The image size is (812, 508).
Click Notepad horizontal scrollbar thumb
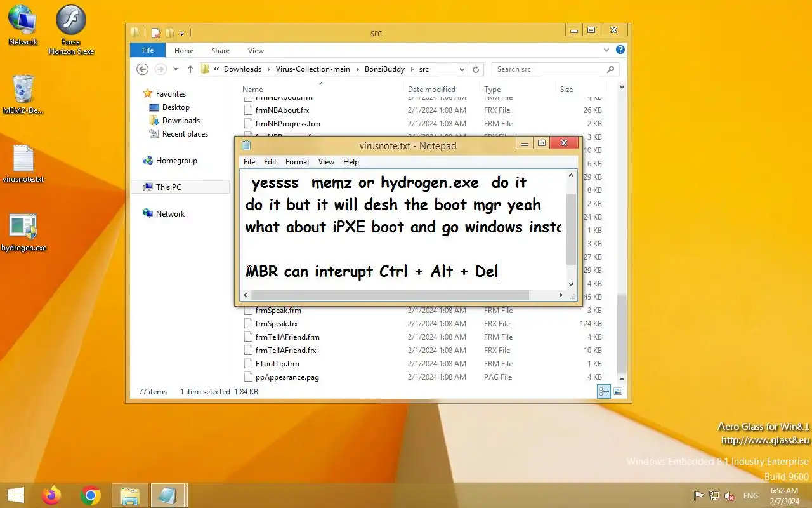pyautogui.click(x=390, y=295)
